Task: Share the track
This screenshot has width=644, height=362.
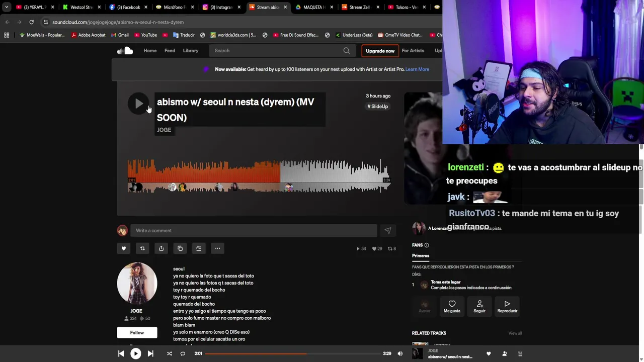Action: click(161, 248)
